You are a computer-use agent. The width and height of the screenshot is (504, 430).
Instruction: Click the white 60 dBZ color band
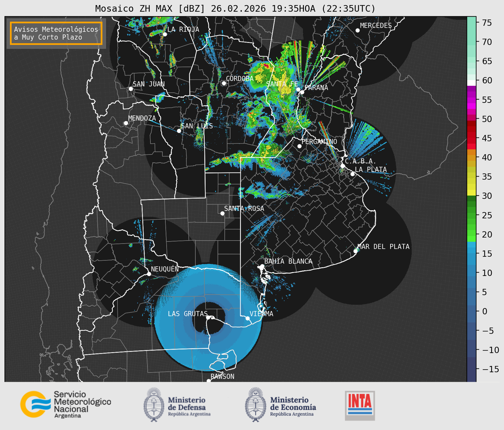[x=471, y=83]
